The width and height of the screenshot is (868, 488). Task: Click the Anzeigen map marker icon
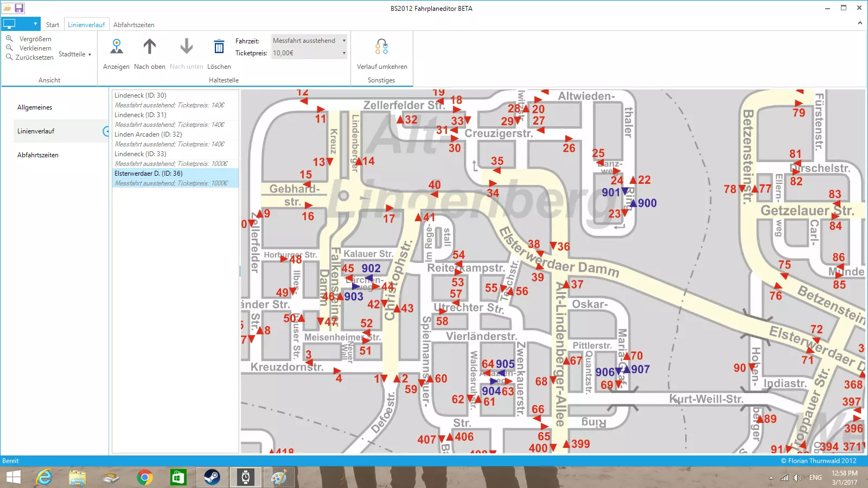pos(116,47)
